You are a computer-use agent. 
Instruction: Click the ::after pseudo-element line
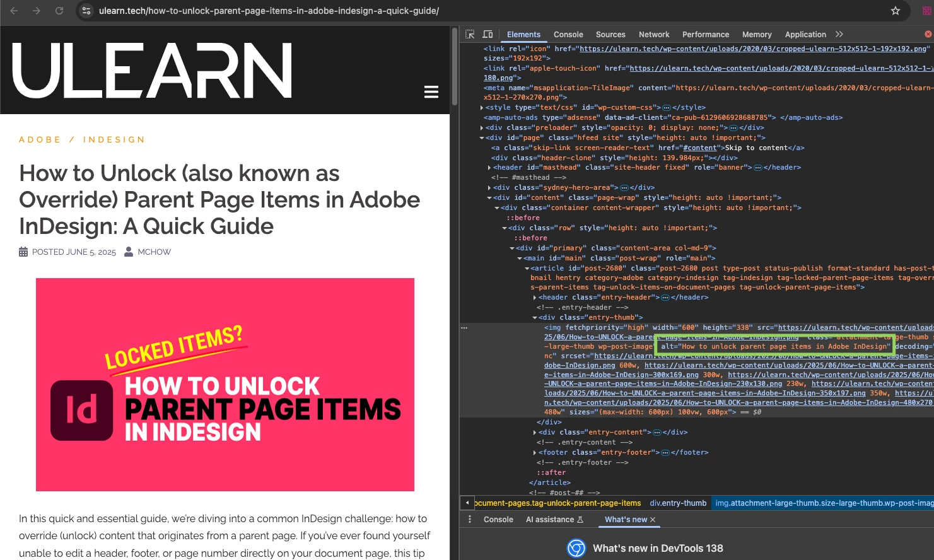pos(551,473)
